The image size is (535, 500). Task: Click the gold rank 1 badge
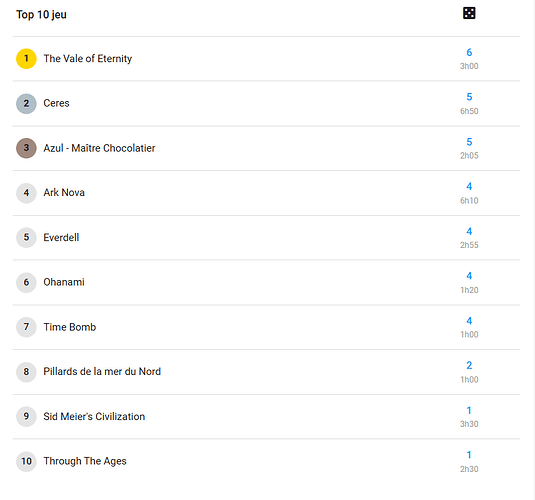point(26,59)
